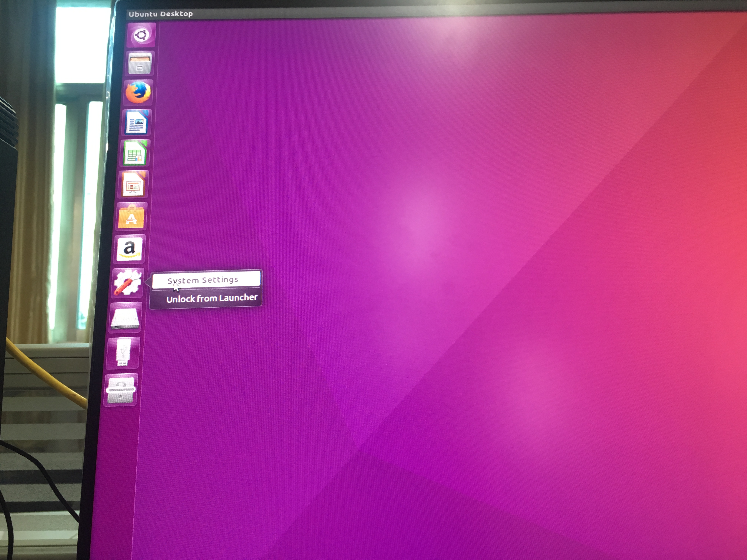This screenshot has height=560, width=747.
Task: Launch LibreOffice Calc spreadsheet
Action: click(135, 154)
